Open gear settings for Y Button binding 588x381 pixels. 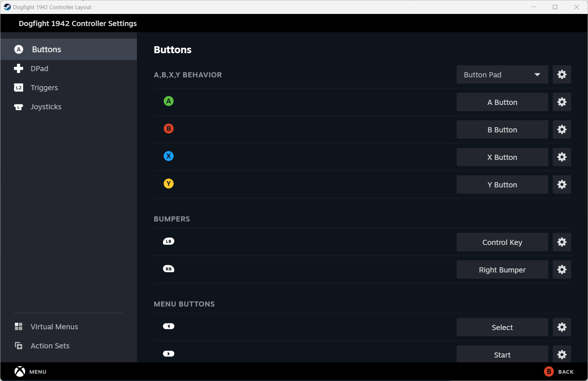(562, 184)
